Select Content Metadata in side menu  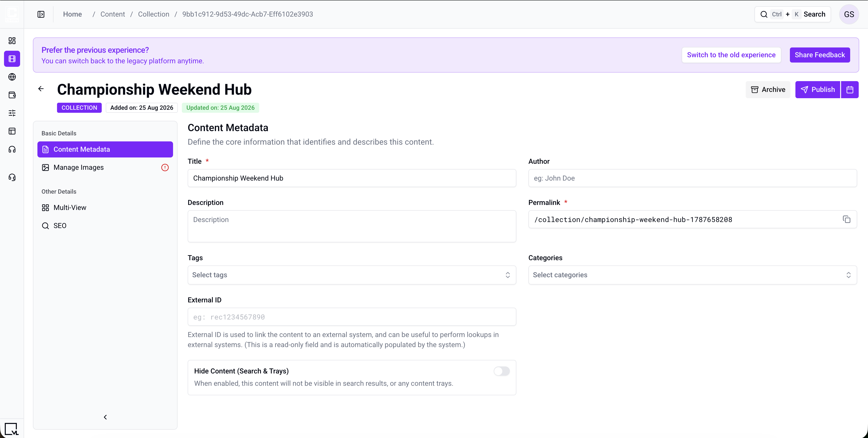tap(105, 149)
